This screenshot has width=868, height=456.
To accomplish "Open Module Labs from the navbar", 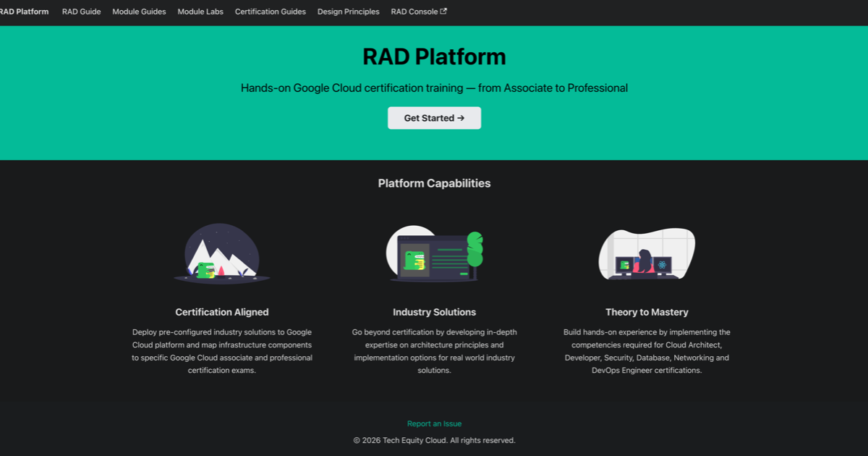I will [x=200, y=12].
